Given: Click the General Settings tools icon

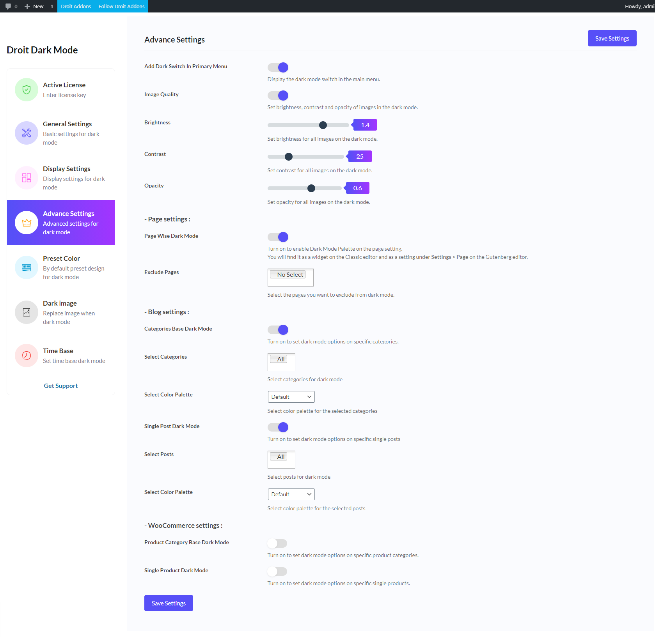Looking at the screenshot, I should click(27, 133).
